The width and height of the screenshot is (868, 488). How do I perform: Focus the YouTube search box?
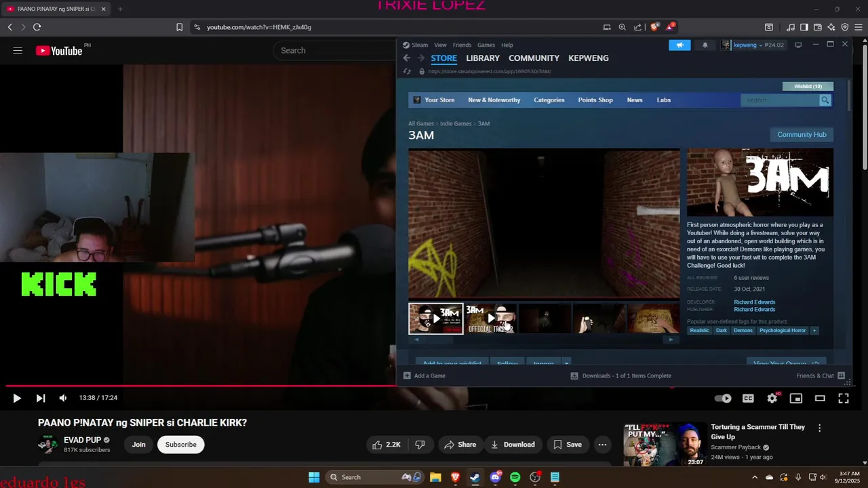[x=336, y=50]
